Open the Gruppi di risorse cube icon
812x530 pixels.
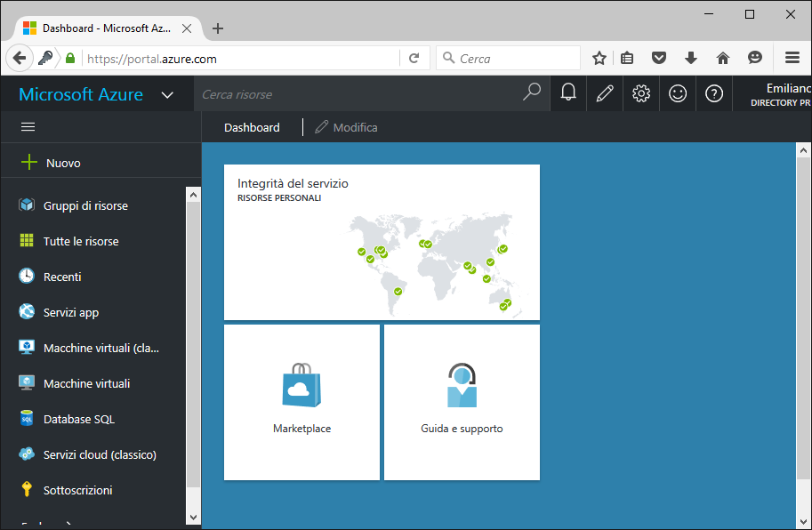[x=27, y=205]
